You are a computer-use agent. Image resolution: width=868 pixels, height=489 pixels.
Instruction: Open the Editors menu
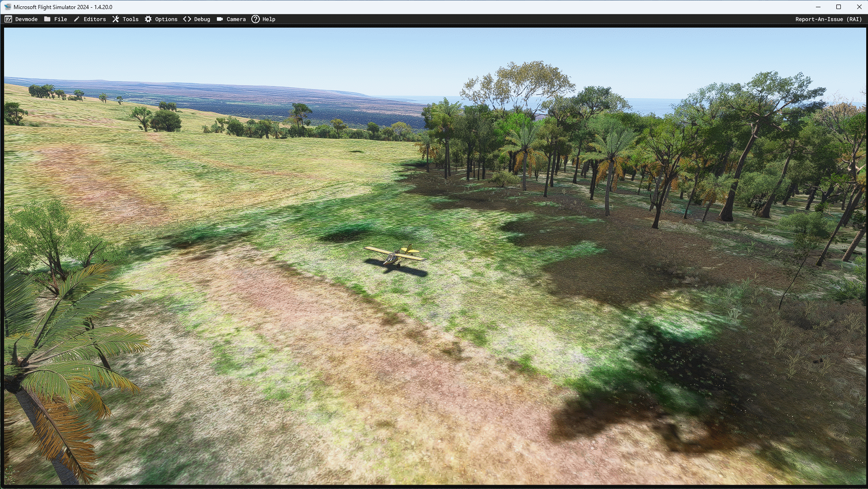(x=90, y=19)
